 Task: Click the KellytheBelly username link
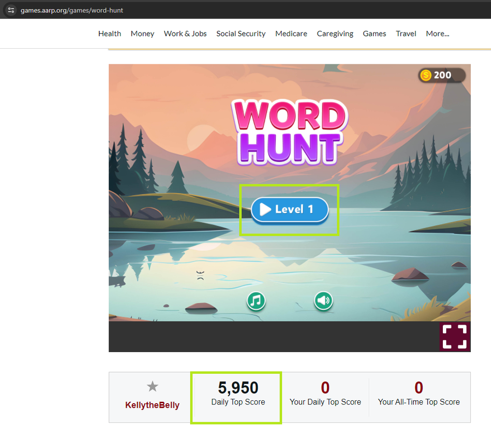tap(152, 405)
